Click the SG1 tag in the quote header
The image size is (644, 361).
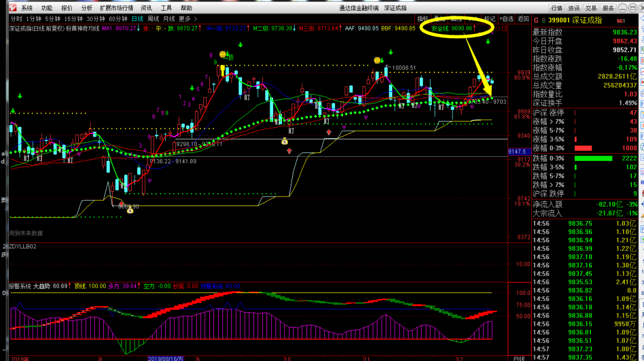pos(621,21)
